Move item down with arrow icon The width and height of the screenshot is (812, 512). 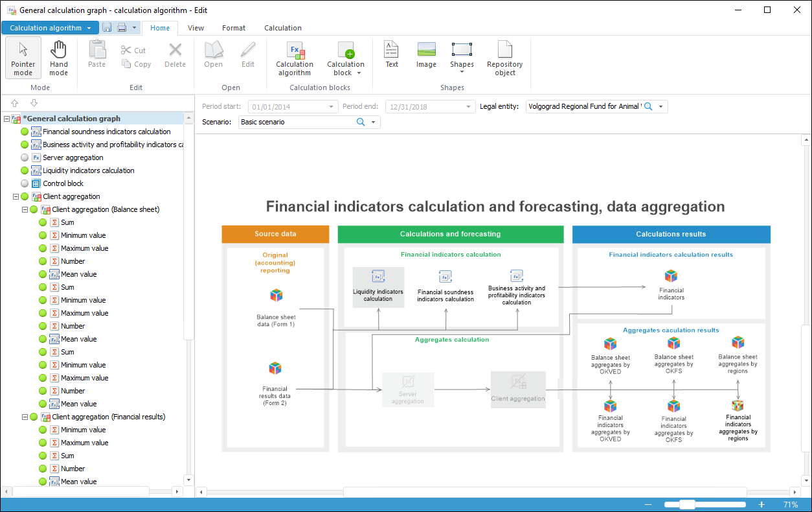tap(34, 103)
